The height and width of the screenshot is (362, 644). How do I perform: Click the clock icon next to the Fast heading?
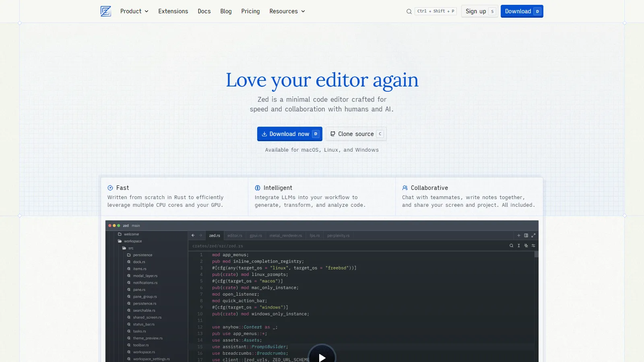(110, 187)
